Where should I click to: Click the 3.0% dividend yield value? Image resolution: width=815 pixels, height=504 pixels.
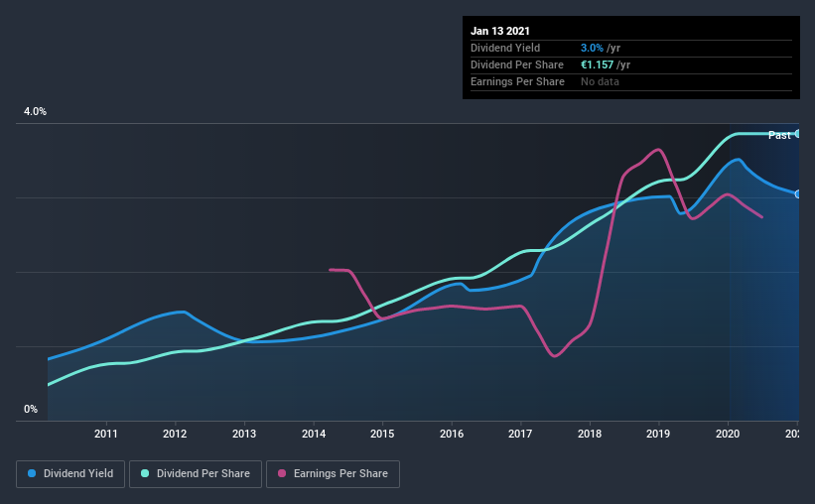[x=592, y=48]
